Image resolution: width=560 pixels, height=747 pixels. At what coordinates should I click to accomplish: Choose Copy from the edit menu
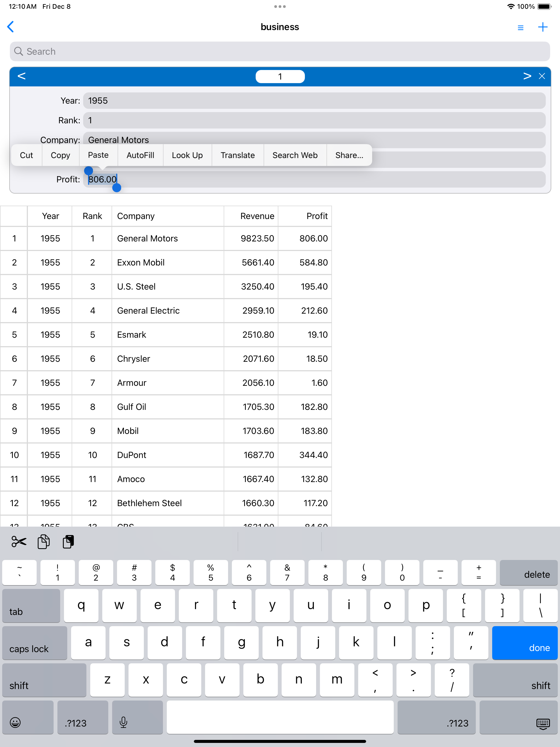(x=60, y=155)
